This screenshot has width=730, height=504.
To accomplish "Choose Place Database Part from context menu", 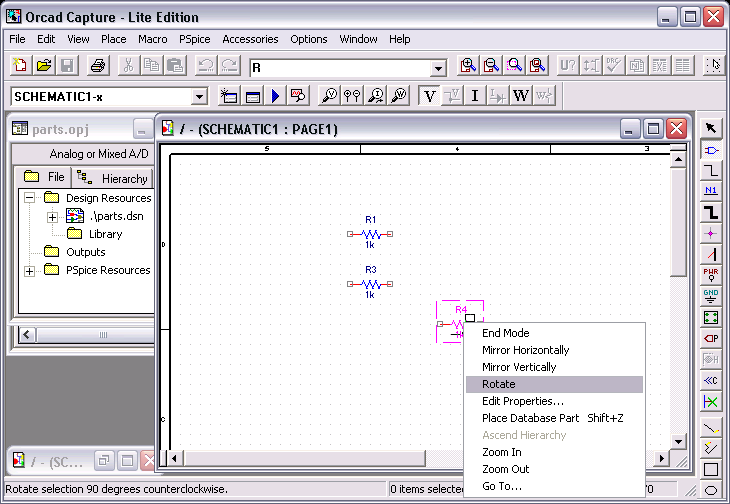I will [554, 418].
